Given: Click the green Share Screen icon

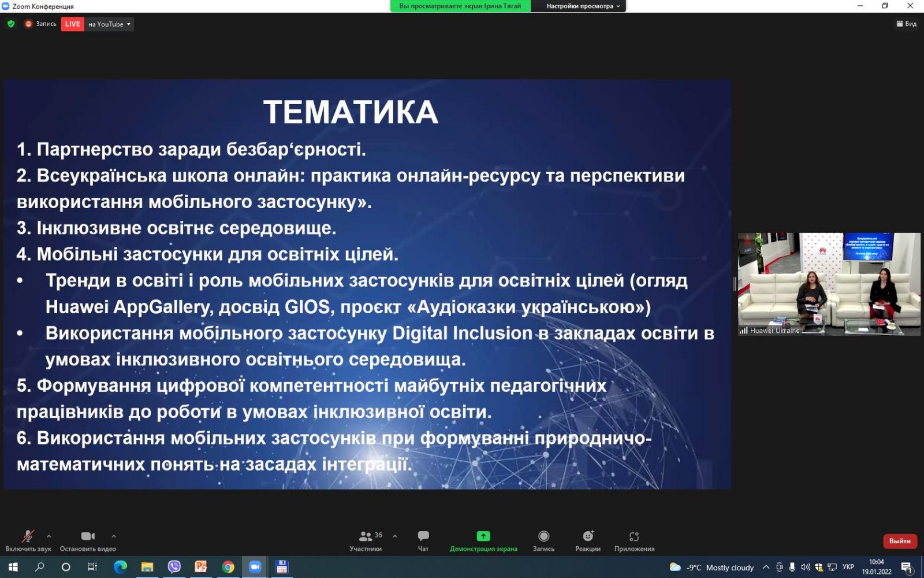Looking at the screenshot, I should pos(483,536).
